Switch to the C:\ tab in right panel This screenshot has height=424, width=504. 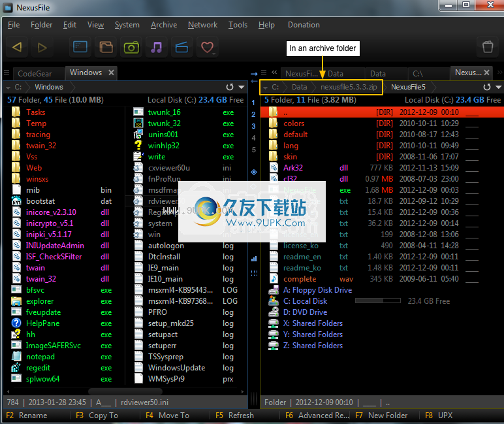[428, 74]
